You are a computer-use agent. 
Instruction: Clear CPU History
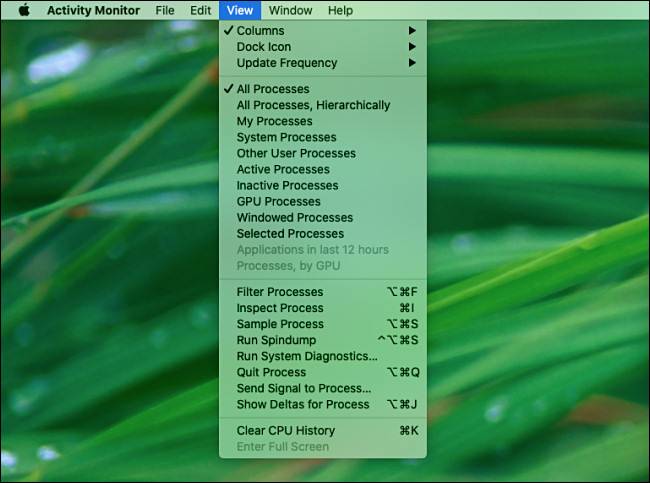[x=323, y=431]
